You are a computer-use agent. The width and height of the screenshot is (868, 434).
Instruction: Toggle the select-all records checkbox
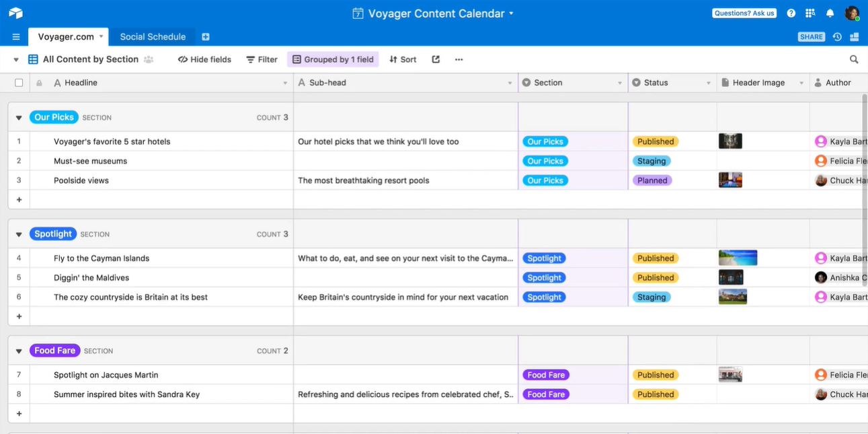18,82
